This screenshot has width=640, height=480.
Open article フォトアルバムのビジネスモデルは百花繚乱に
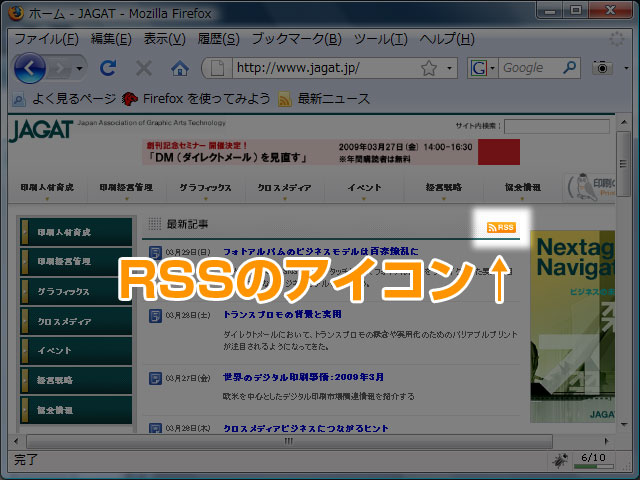pyautogui.click(x=320, y=251)
